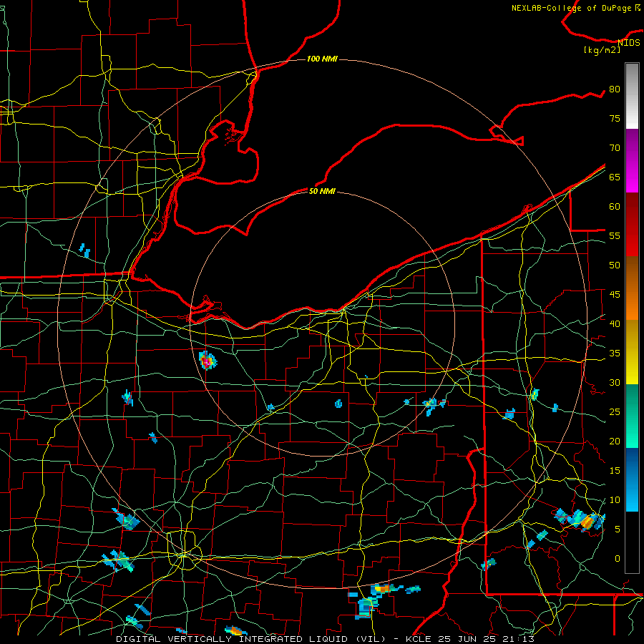Select the 65 value on the scale

coord(615,177)
